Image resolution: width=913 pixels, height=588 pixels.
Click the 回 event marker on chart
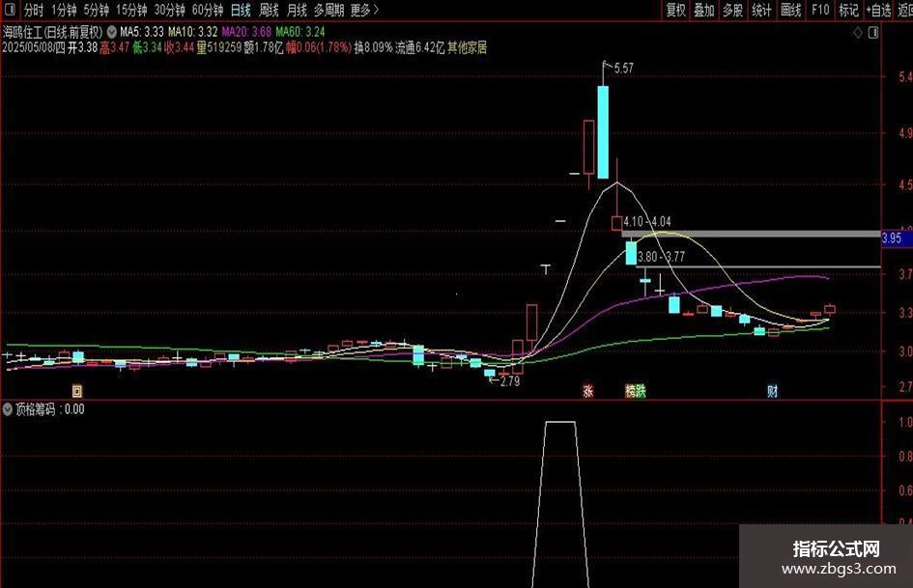coord(77,391)
